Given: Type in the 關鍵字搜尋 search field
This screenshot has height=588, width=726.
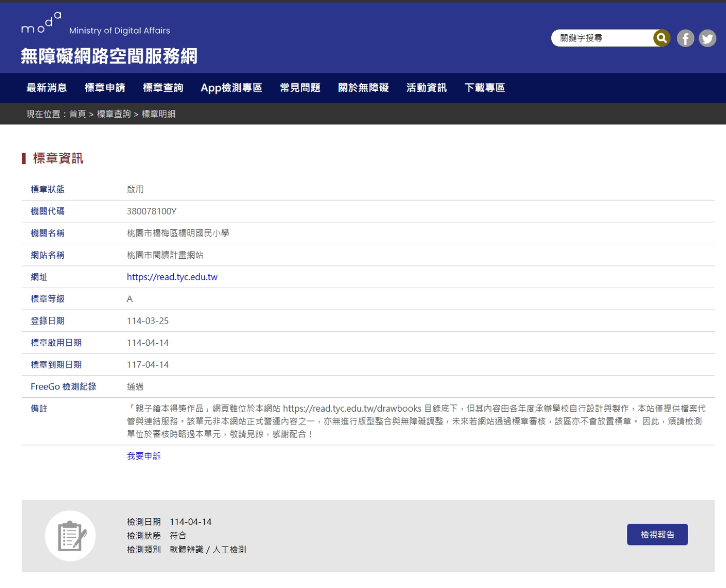Looking at the screenshot, I should (602, 38).
